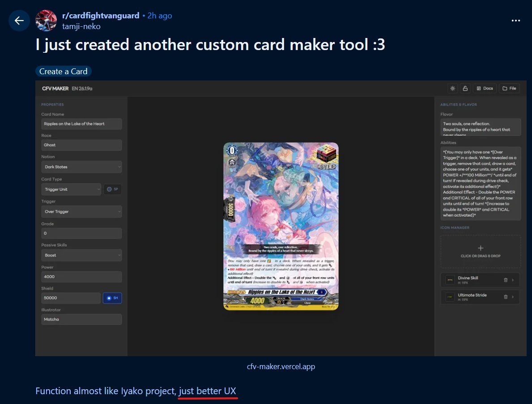Viewport: 532px width, 404px height.
Task: Open the post's three-dot options menu
Action: (x=516, y=21)
